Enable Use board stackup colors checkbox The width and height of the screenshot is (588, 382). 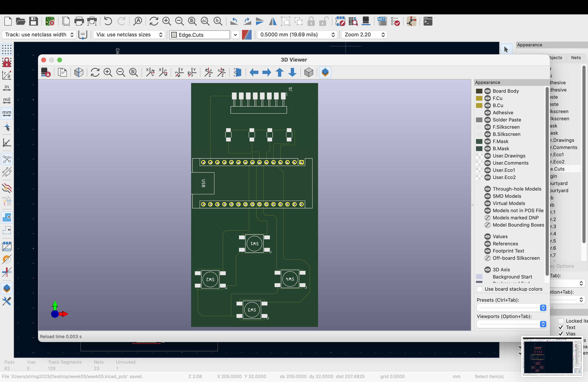(x=480, y=289)
